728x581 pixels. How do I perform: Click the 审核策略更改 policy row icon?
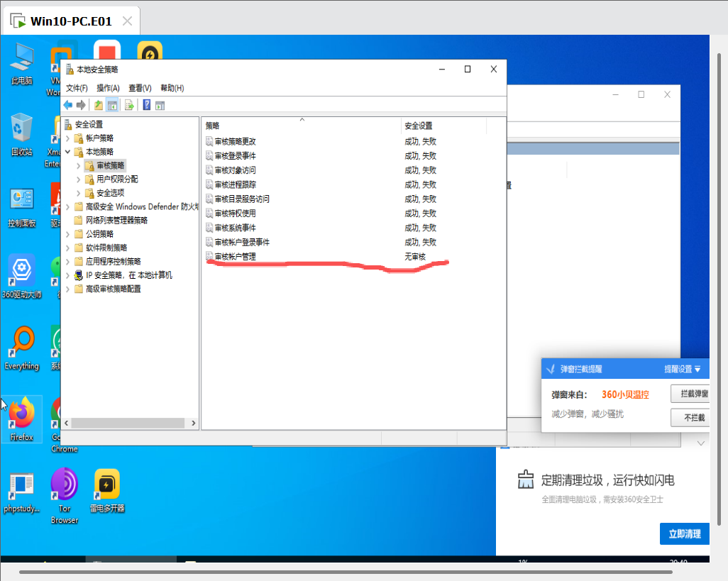point(209,142)
